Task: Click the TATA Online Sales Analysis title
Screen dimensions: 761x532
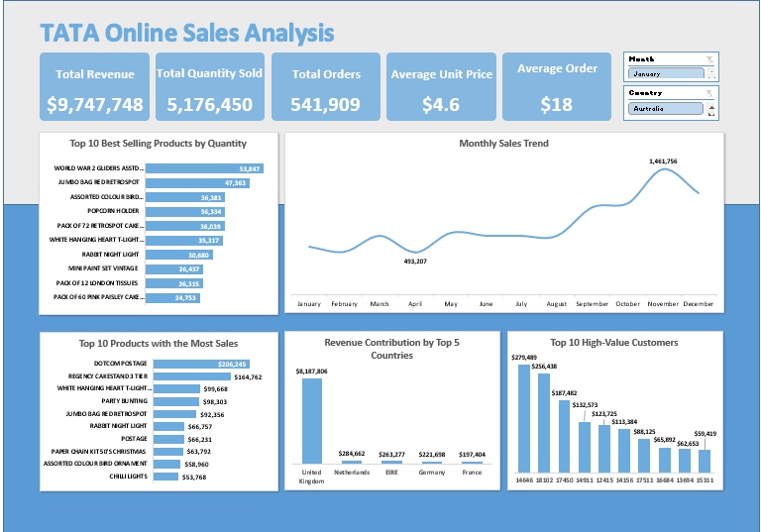Action: pyautogui.click(x=187, y=33)
